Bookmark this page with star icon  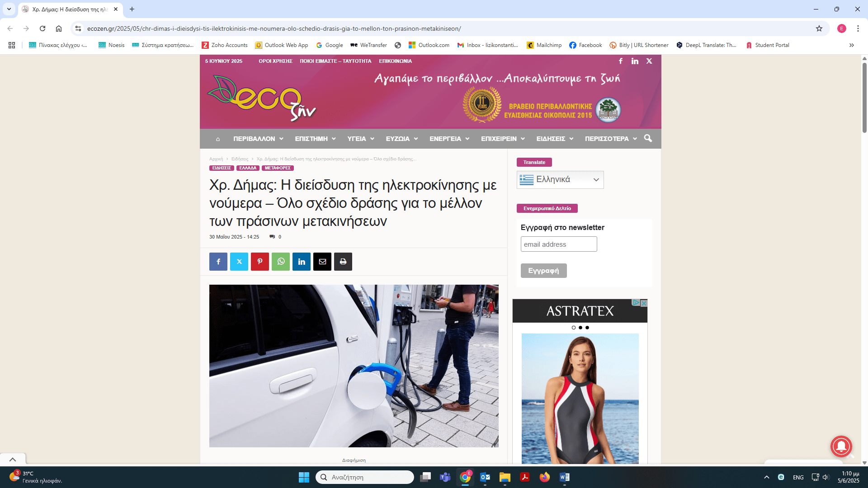click(819, 28)
